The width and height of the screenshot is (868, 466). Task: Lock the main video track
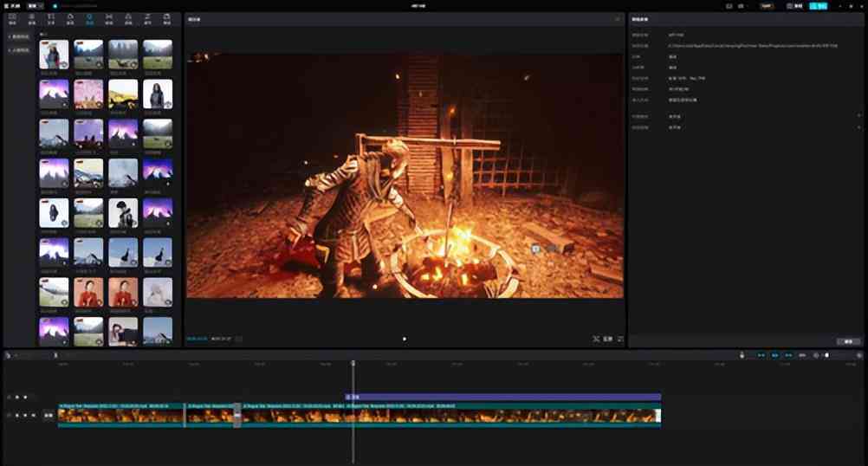17,415
